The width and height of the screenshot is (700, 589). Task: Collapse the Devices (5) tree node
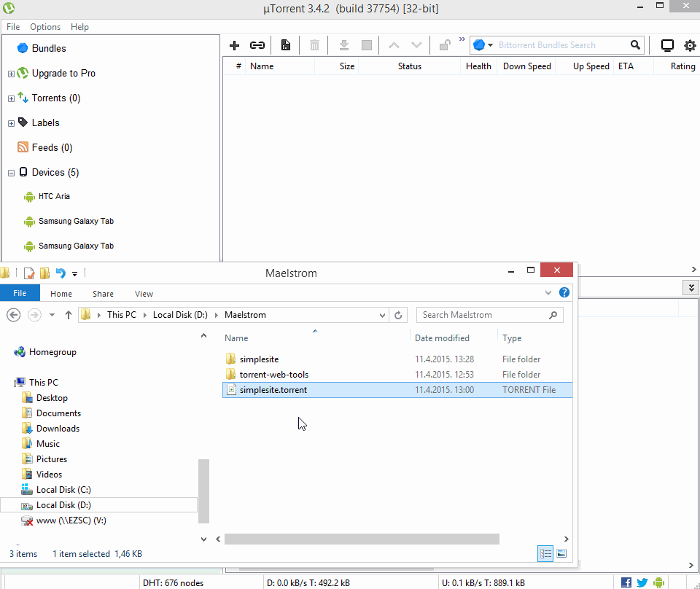(x=11, y=173)
